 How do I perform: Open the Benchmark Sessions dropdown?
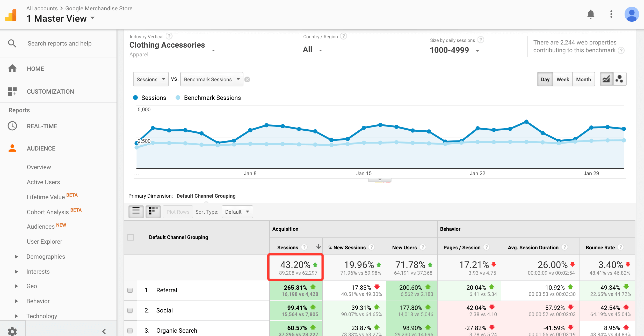(x=211, y=79)
